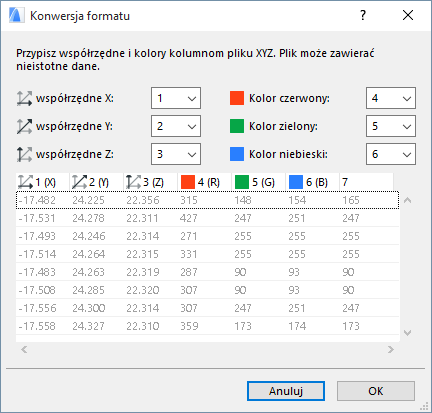Click the cell value 315

point(189,200)
